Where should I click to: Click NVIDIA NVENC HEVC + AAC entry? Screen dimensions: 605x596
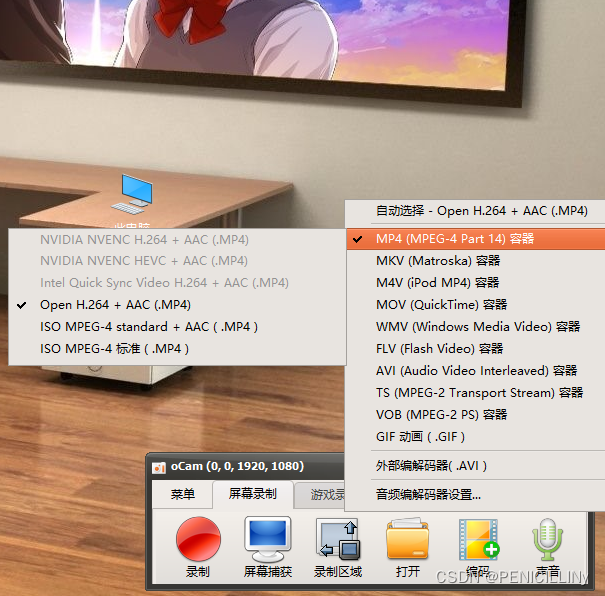point(177,261)
